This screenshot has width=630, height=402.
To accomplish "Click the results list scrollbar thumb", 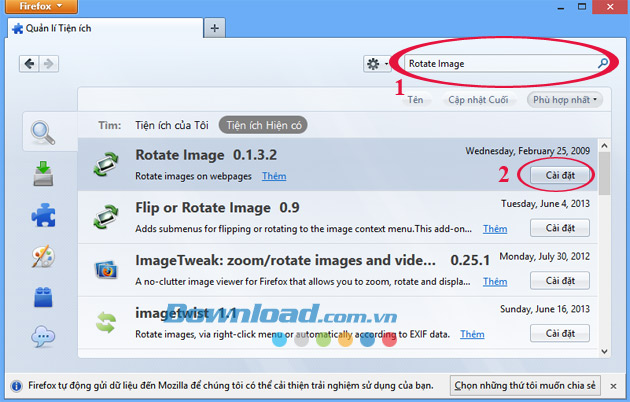I will [604, 173].
